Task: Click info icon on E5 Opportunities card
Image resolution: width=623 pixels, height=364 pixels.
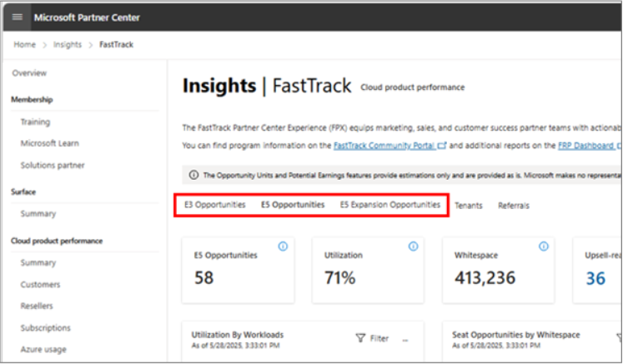Action: [283, 247]
